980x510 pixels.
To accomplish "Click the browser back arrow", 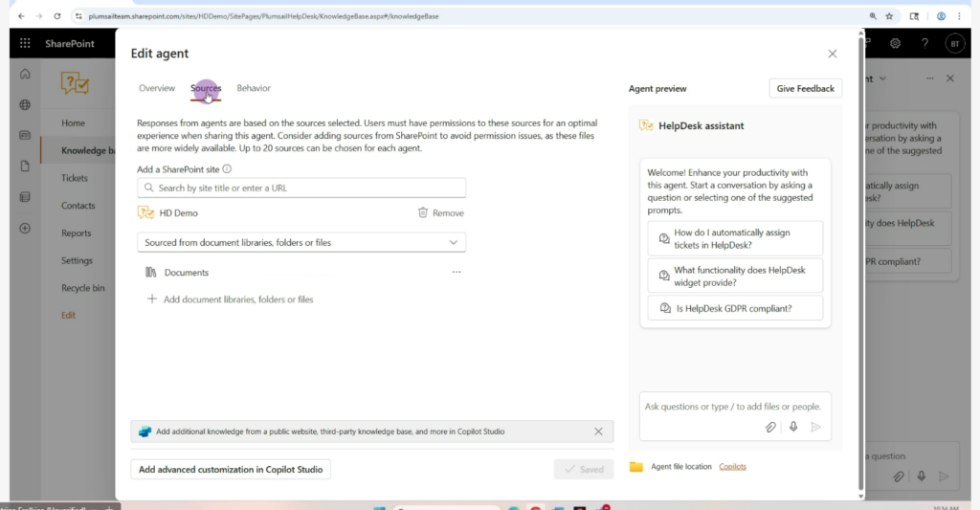I will coord(21,16).
